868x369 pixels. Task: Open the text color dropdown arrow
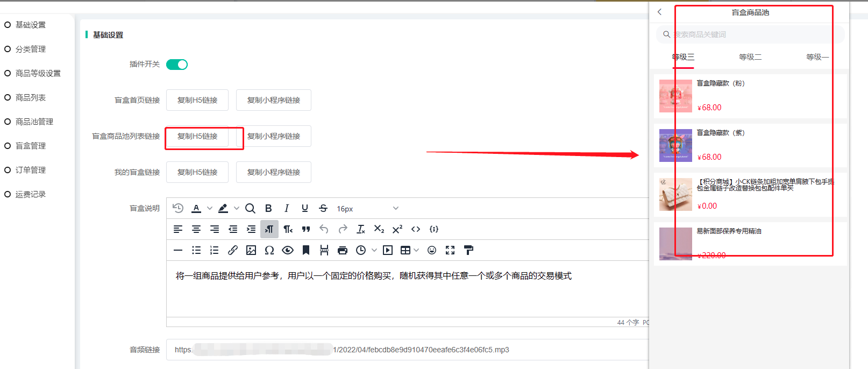(210, 208)
